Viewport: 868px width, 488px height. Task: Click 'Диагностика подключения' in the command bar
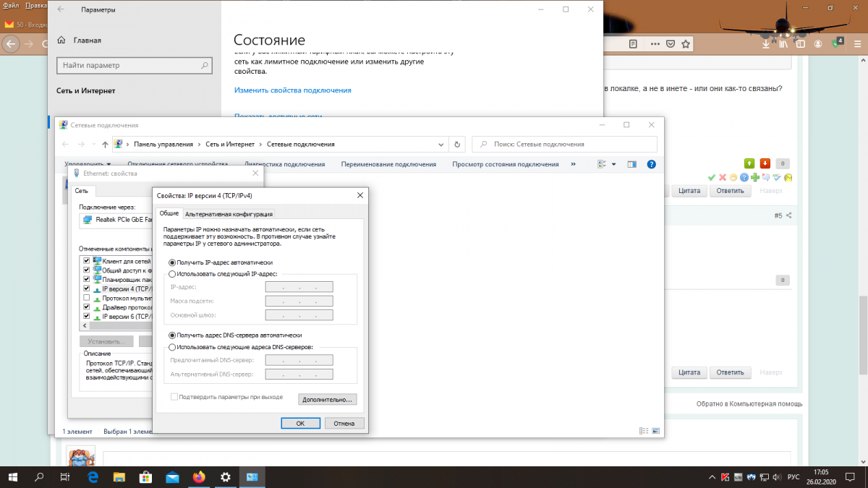click(285, 164)
